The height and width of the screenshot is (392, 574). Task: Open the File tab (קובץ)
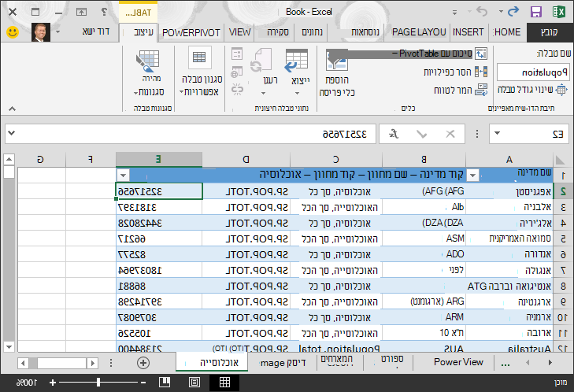click(x=550, y=32)
